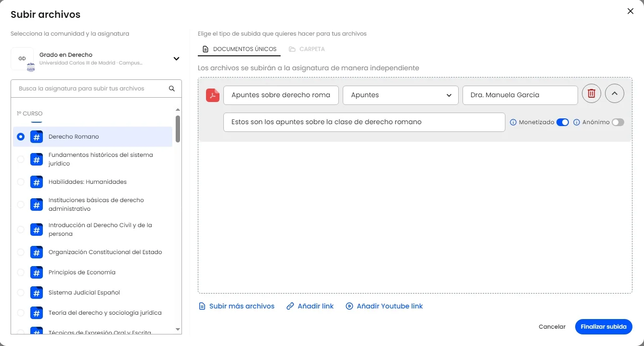Image resolution: width=644 pixels, height=346 pixels.
Task: Disable the Monetizado toggle
Action: pyautogui.click(x=562, y=122)
